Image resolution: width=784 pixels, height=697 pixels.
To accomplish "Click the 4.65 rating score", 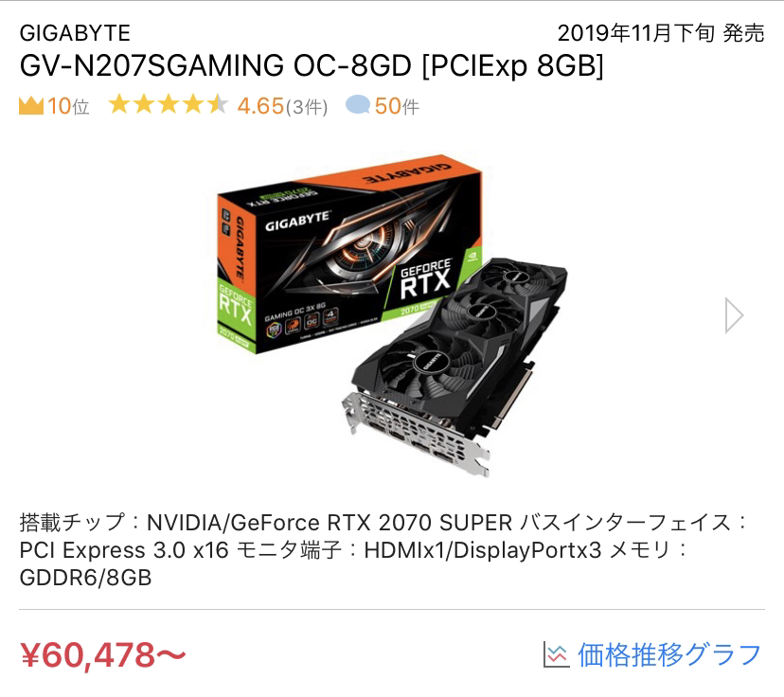I will 260,106.
